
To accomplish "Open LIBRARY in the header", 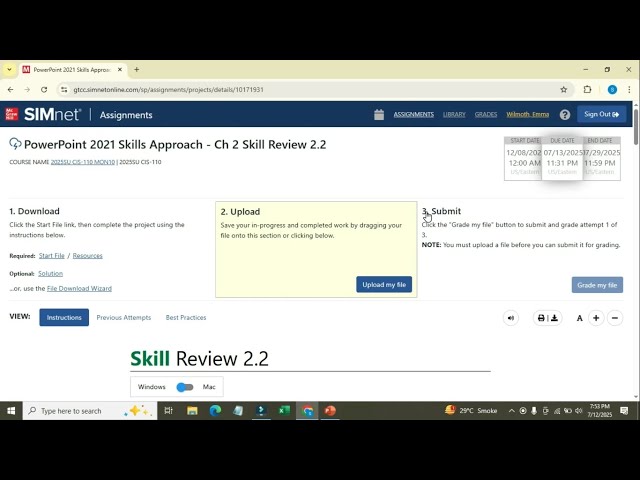I will tap(454, 115).
